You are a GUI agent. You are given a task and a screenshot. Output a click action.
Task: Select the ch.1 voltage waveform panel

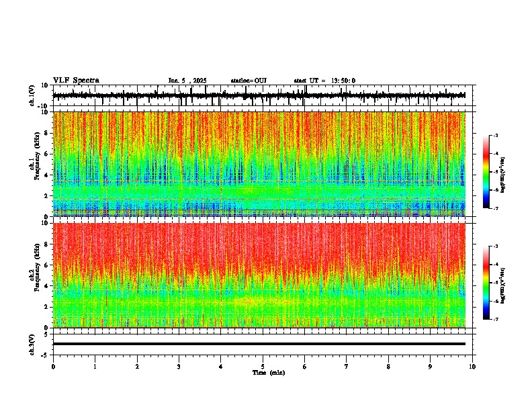(x=264, y=95)
